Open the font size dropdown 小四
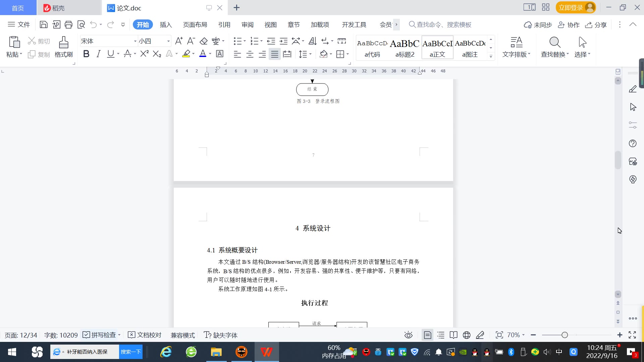The image size is (644, 362). [x=168, y=41]
